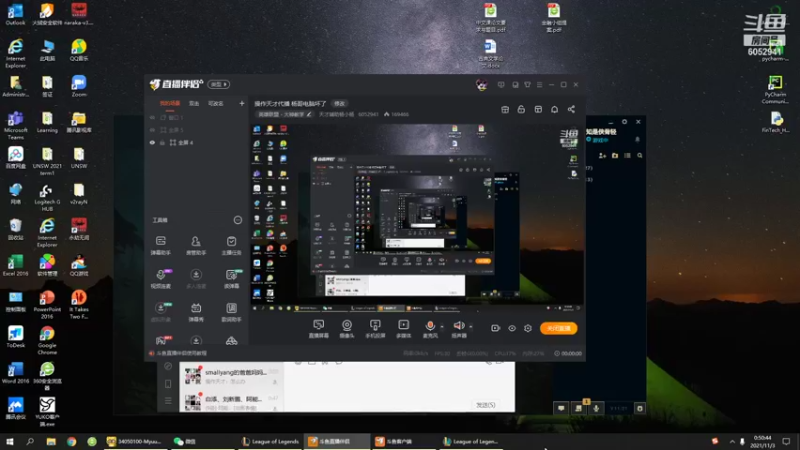Viewport: 800px width, 450px height.
Task: Open smallyang chat in the WeChat window
Action: 231,377
